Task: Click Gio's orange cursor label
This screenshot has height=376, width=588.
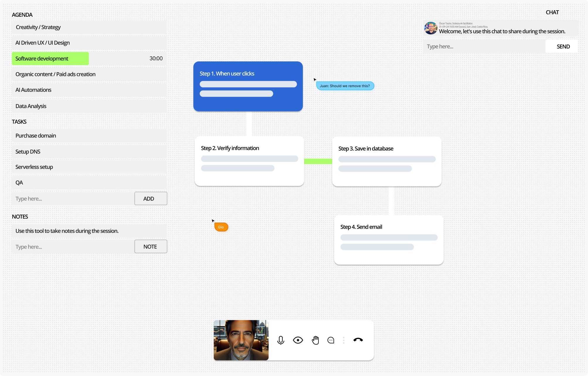Action: 221,227
